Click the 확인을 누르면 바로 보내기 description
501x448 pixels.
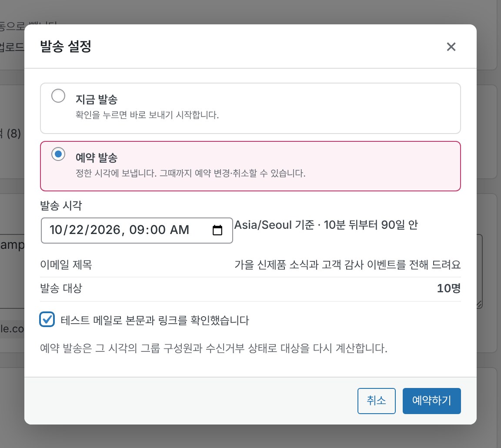point(147,115)
